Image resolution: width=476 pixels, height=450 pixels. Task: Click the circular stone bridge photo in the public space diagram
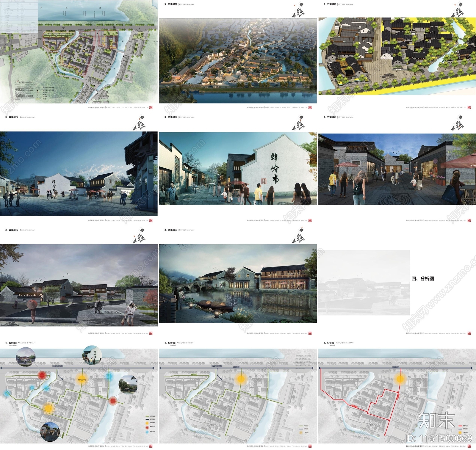(x=128, y=385)
